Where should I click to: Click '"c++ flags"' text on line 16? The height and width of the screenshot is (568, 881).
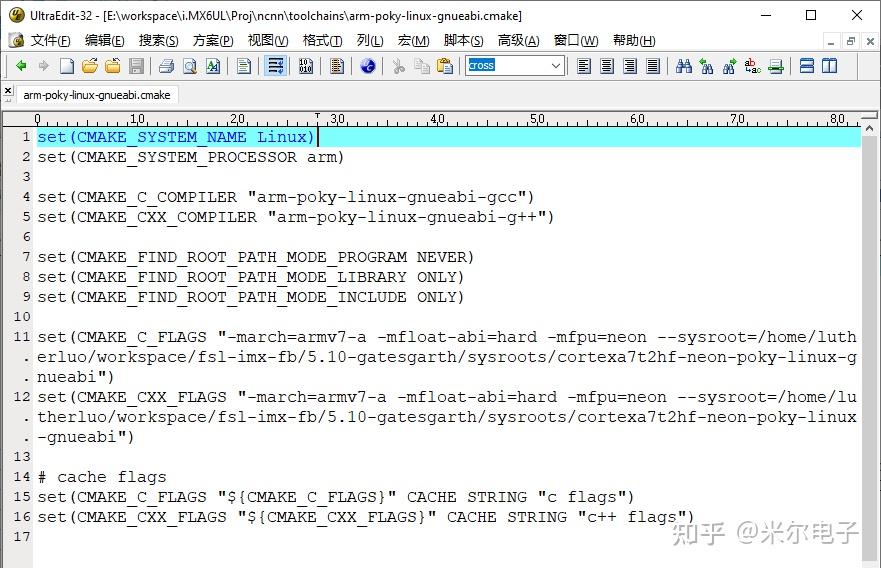tap(633, 517)
